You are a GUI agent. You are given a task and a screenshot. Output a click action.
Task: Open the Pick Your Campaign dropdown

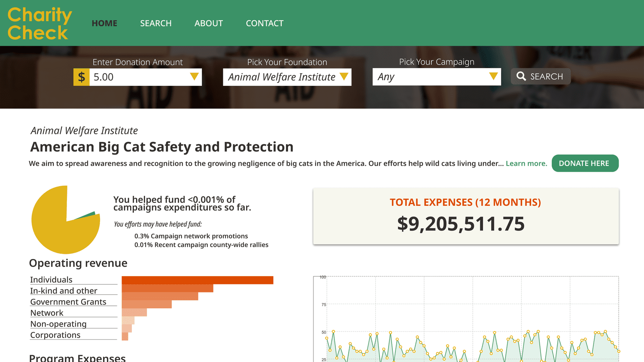[436, 77]
